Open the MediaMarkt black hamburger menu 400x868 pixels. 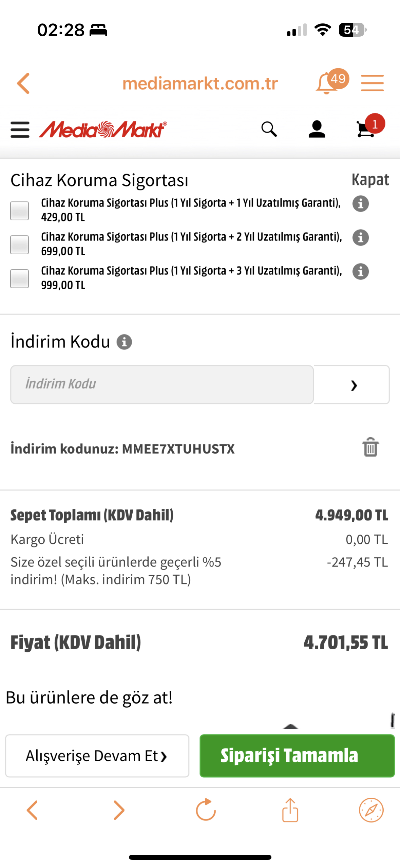coord(20,129)
